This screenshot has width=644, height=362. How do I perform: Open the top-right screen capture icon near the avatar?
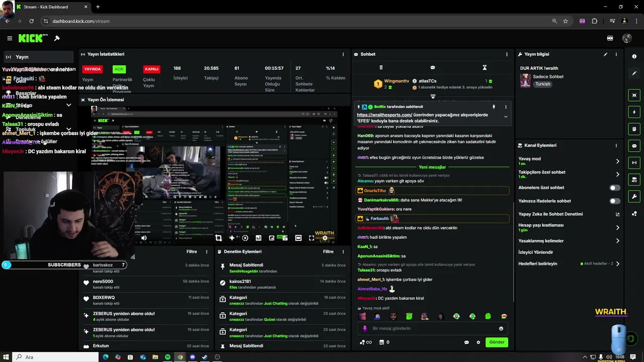point(610,38)
